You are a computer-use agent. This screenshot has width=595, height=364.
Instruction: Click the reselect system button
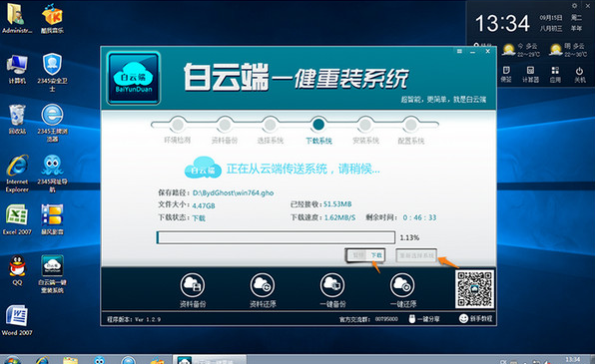(416, 255)
